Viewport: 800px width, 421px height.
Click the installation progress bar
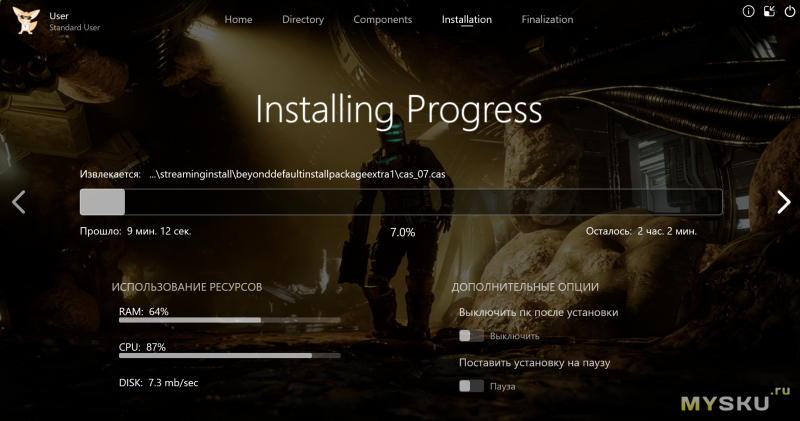tap(400, 202)
